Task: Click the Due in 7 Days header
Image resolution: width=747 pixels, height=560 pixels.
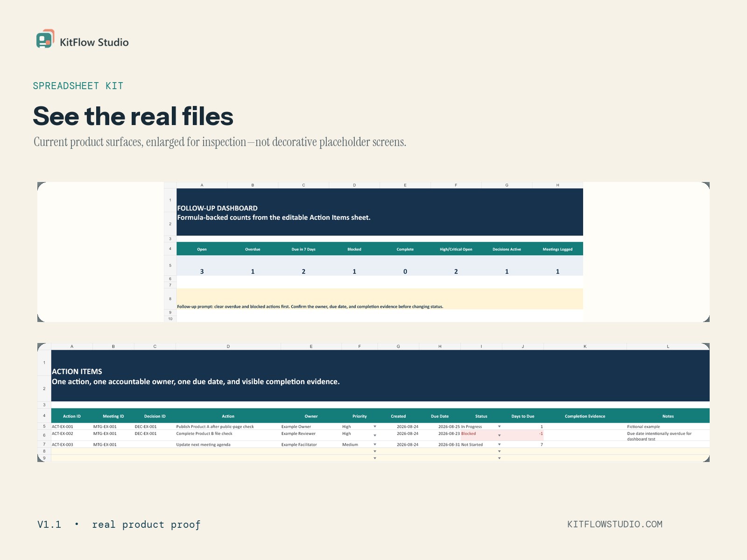Action: point(303,249)
